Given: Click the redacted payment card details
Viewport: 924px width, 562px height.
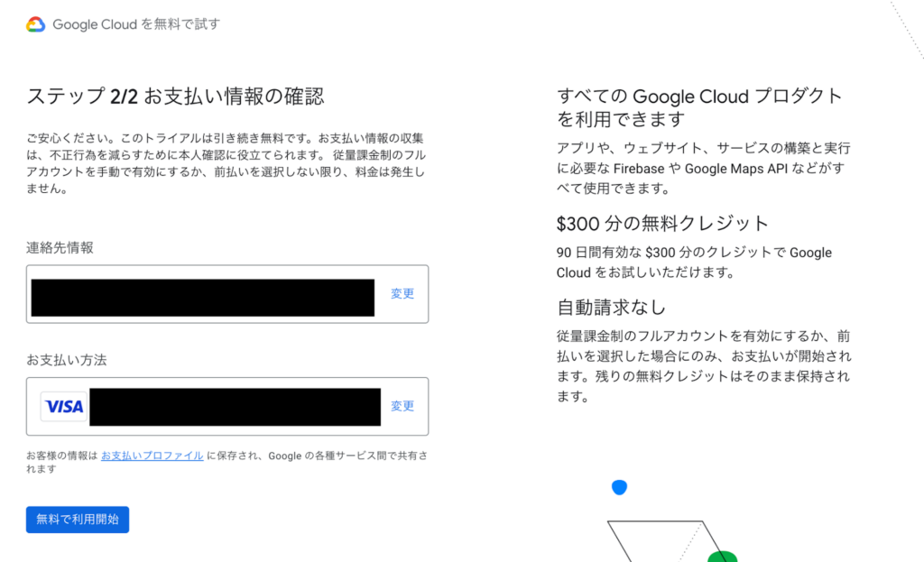Looking at the screenshot, I should pyautogui.click(x=235, y=407).
